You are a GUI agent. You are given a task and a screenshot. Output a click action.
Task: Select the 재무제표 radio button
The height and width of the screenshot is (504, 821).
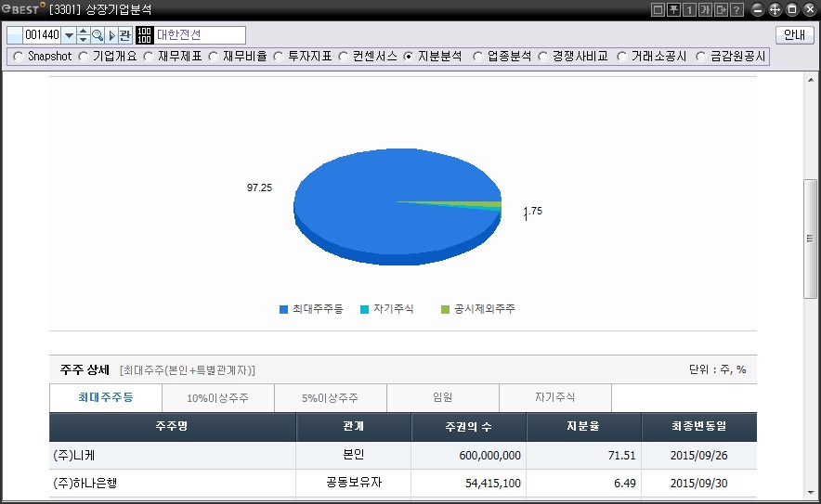149,57
